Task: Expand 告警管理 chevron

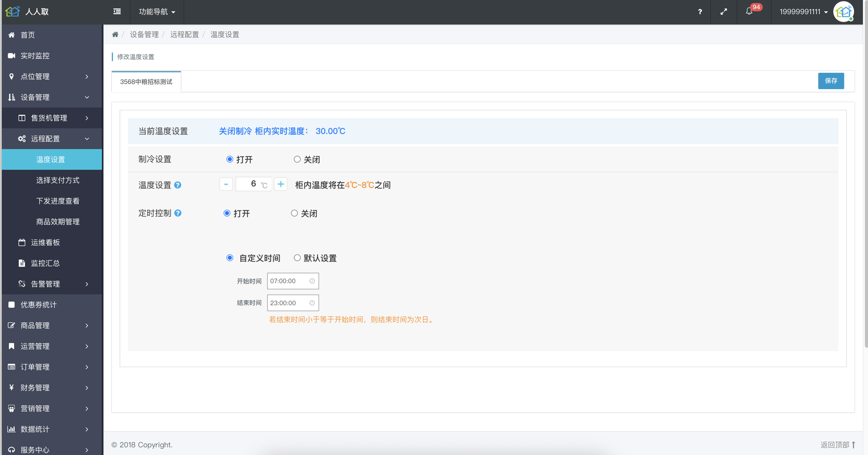Action: 87,284
